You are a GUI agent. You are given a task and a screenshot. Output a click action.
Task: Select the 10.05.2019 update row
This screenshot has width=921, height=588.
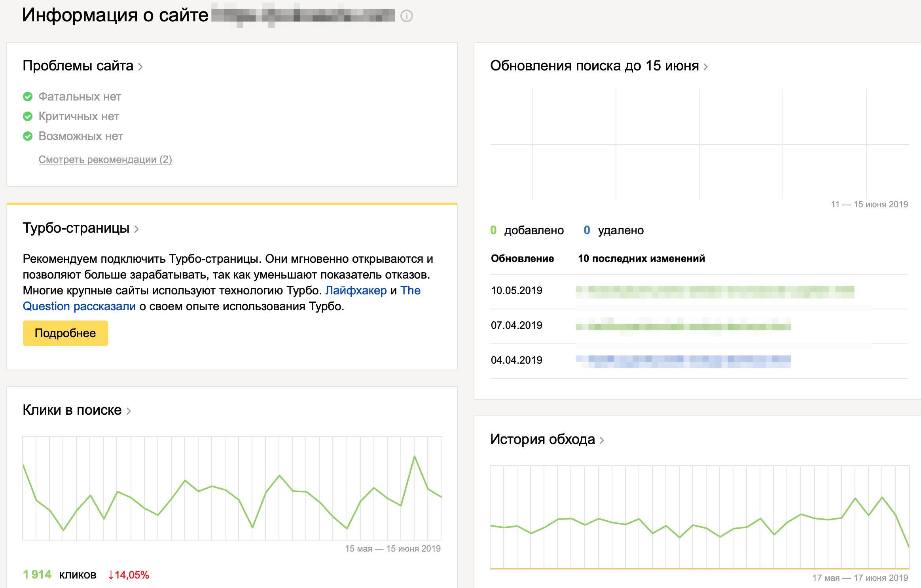(x=516, y=290)
